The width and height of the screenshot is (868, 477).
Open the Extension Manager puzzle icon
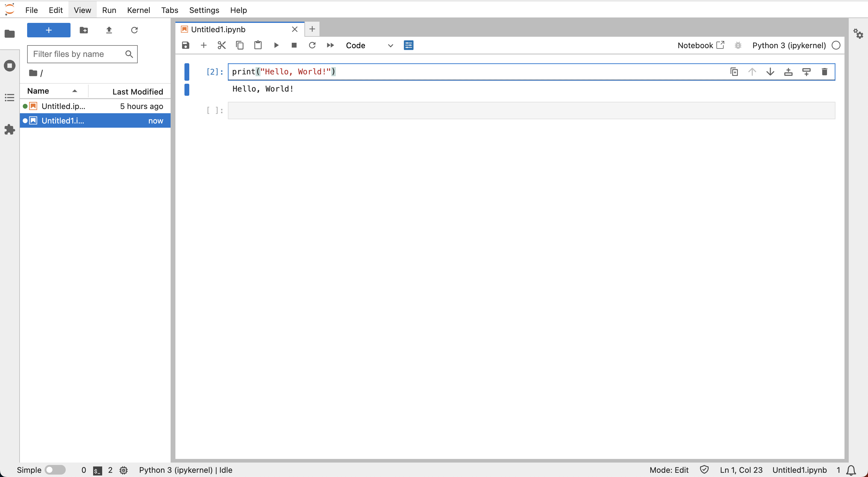pyautogui.click(x=9, y=129)
